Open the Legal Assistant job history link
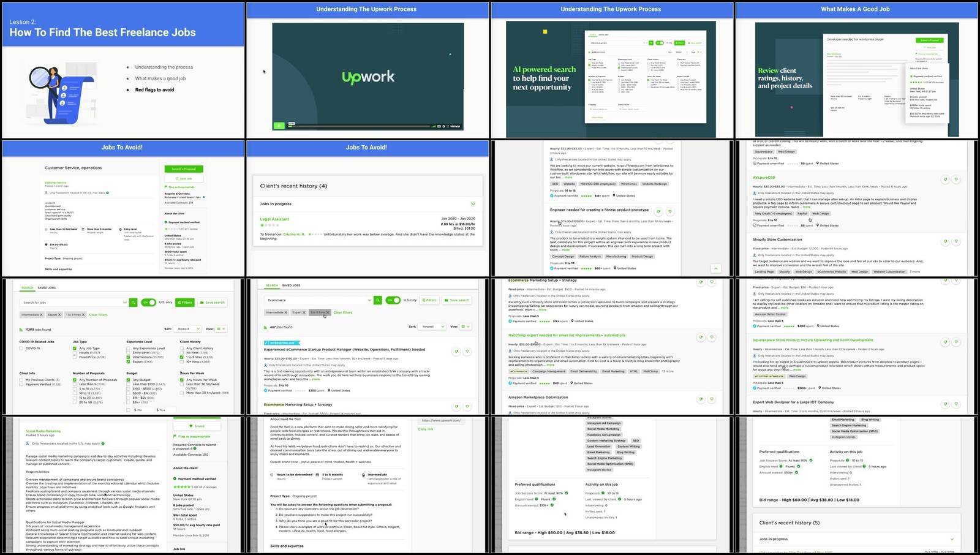 (274, 219)
